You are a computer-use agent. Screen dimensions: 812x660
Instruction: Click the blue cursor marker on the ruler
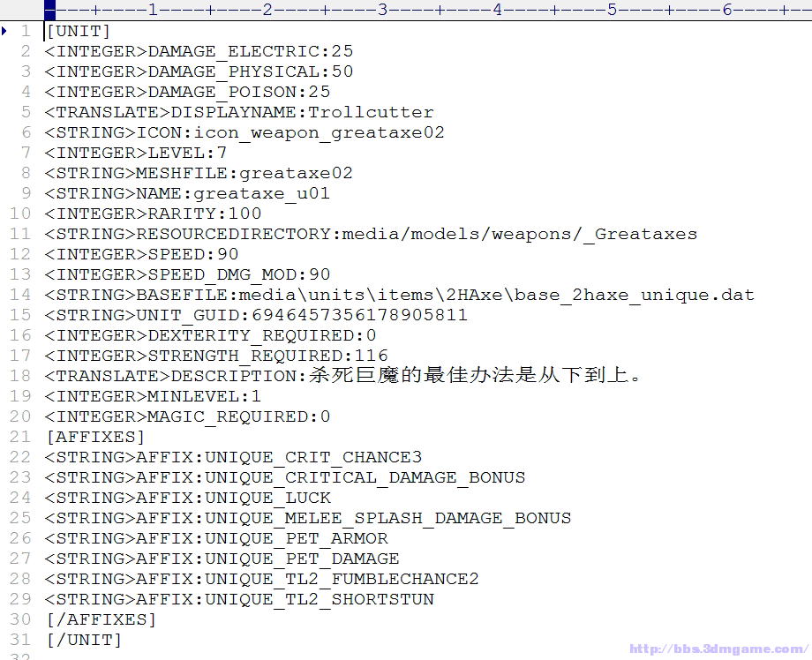click(x=49, y=10)
